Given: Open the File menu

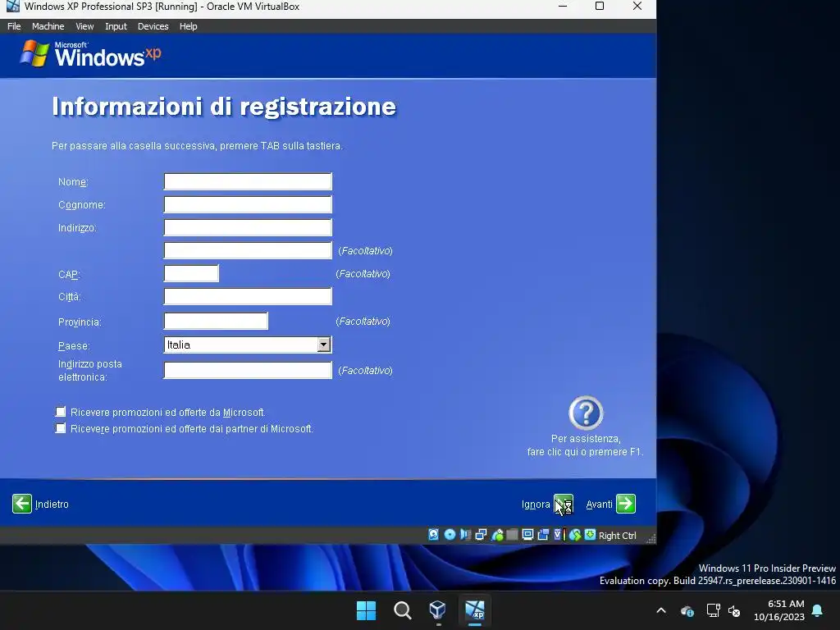Looking at the screenshot, I should tap(14, 26).
